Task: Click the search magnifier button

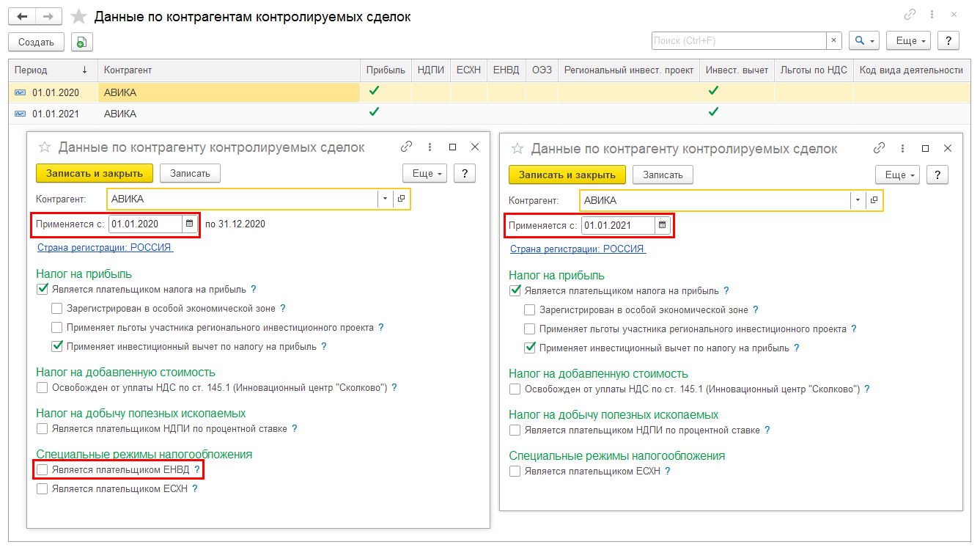Action: point(863,41)
